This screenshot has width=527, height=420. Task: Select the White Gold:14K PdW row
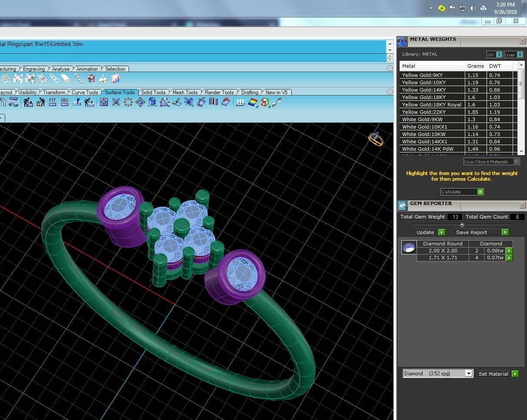coord(458,149)
